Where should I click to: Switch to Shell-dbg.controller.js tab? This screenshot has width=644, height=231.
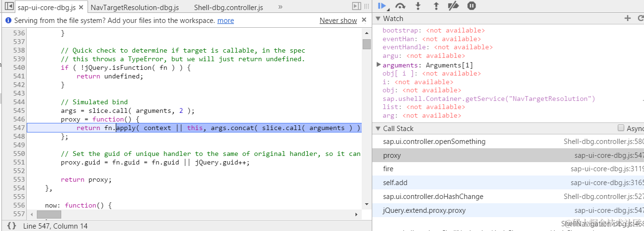tap(228, 8)
